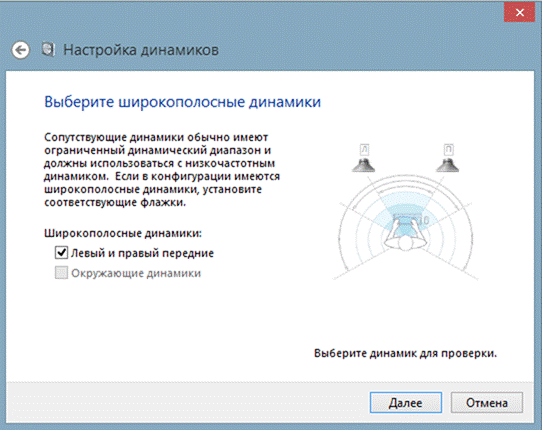Viewport: 542px width, 430px height.
Task: Click the speaker setup icon beside the title
Action: click(x=48, y=49)
